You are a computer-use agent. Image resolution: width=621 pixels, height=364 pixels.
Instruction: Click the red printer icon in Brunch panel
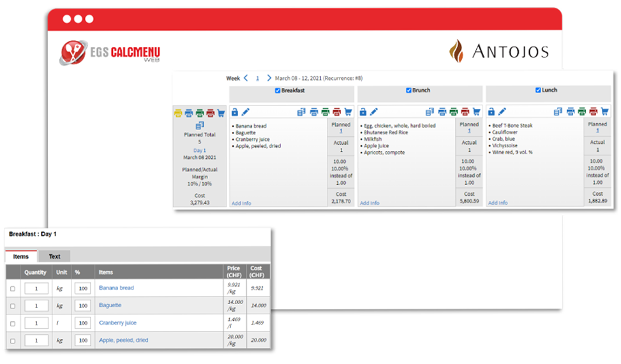(x=465, y=112)
